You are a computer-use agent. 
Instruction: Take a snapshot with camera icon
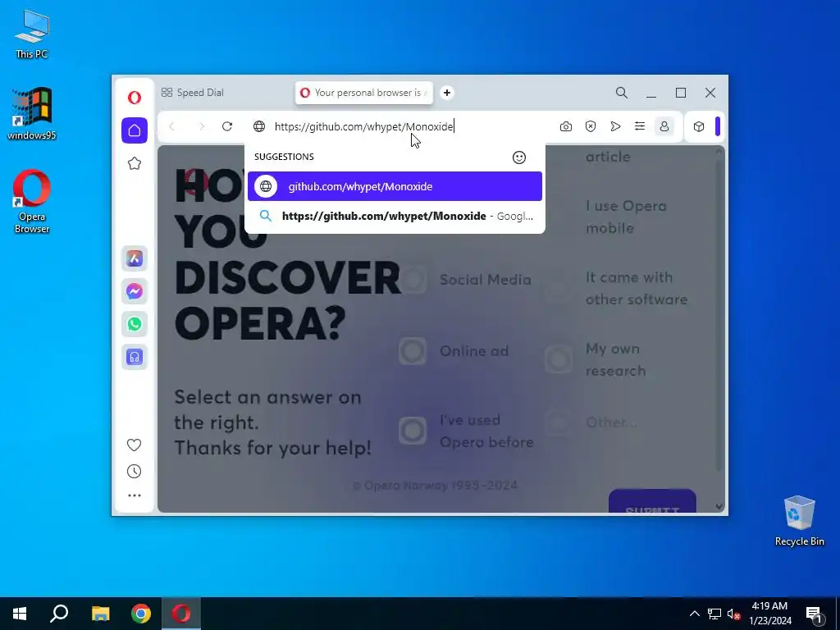[x=566, y=126]
